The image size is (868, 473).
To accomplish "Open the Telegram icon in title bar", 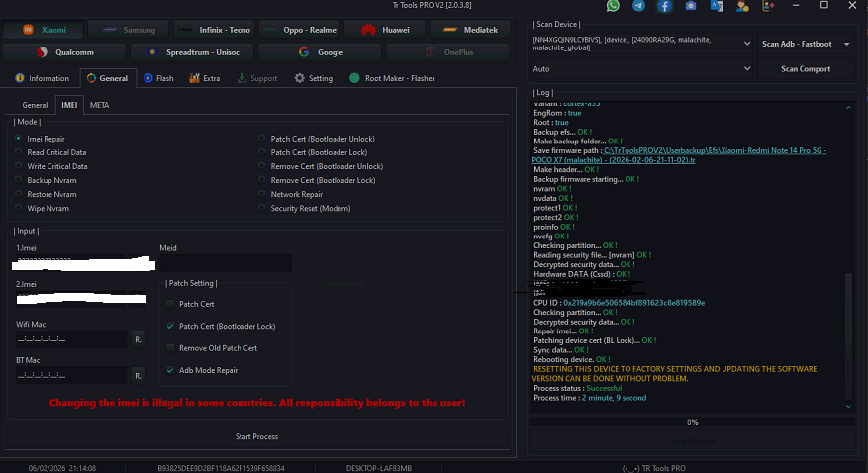I will click(638, 6).
